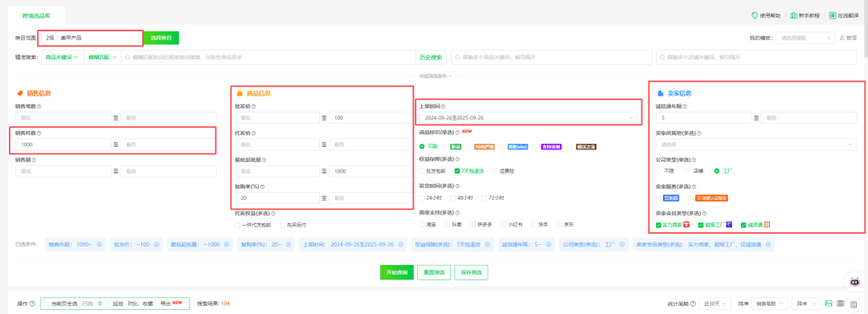The image size is (868, 314).
Task: Click help icon next to 复购率(%) label
Action: click(263, 186)
